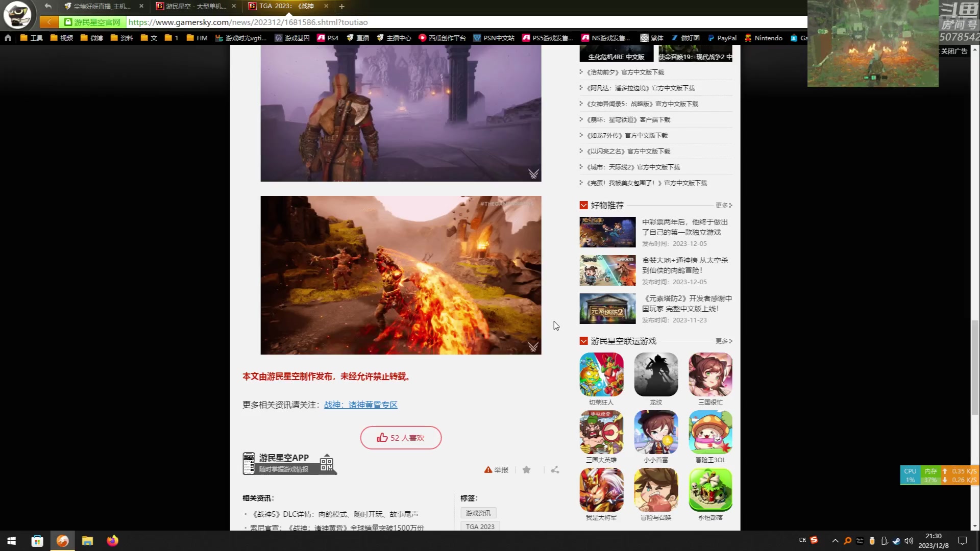Open 《如龙7外传》官方中文版下载 link
The image size is (980, 551).
[627, 135]
